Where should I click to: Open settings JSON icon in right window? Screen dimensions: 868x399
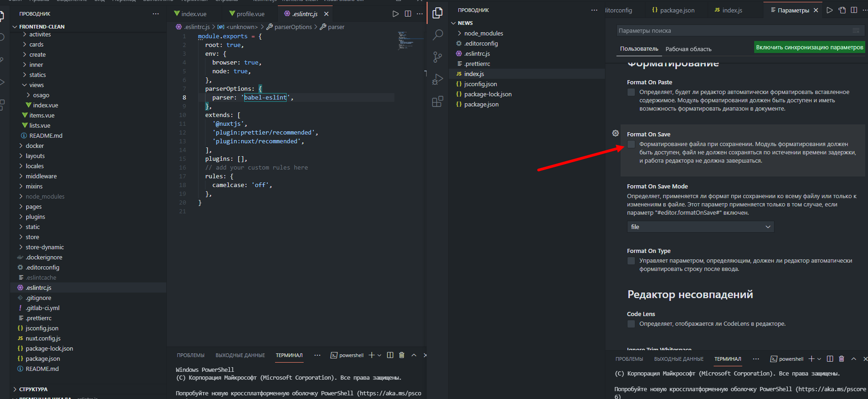click(842, 10)
